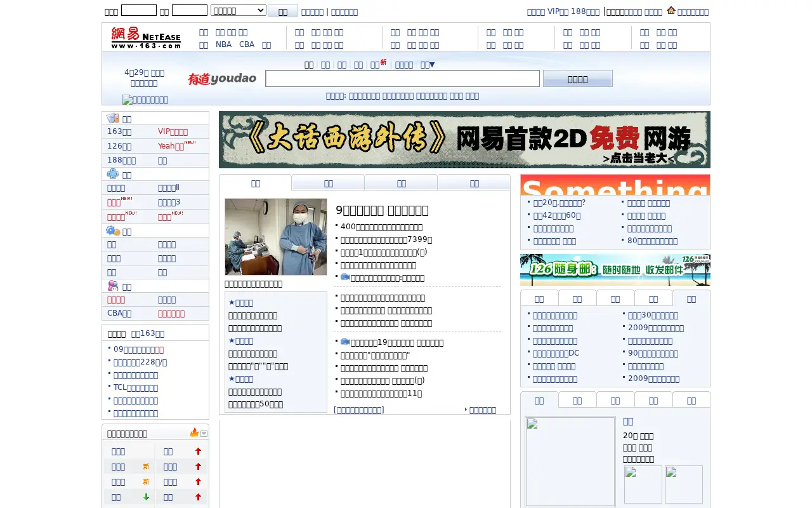Click the green down arrow in the ranking list

(x=146, y=497)
